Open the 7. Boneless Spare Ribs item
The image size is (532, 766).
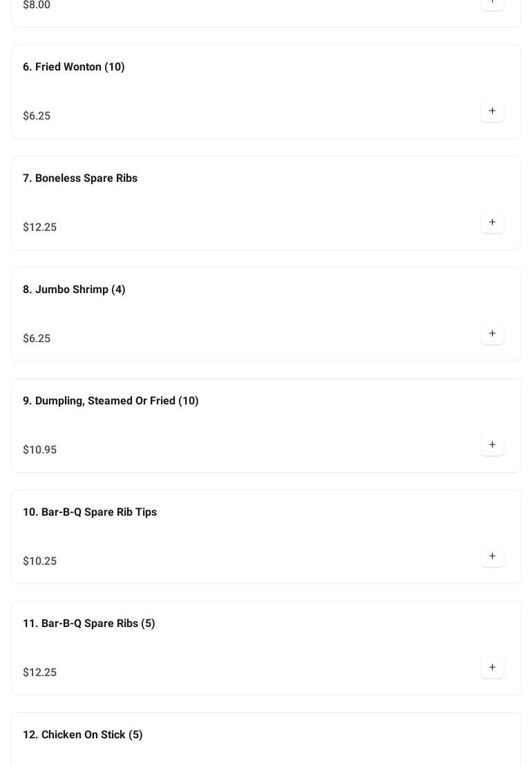[80, 178]
